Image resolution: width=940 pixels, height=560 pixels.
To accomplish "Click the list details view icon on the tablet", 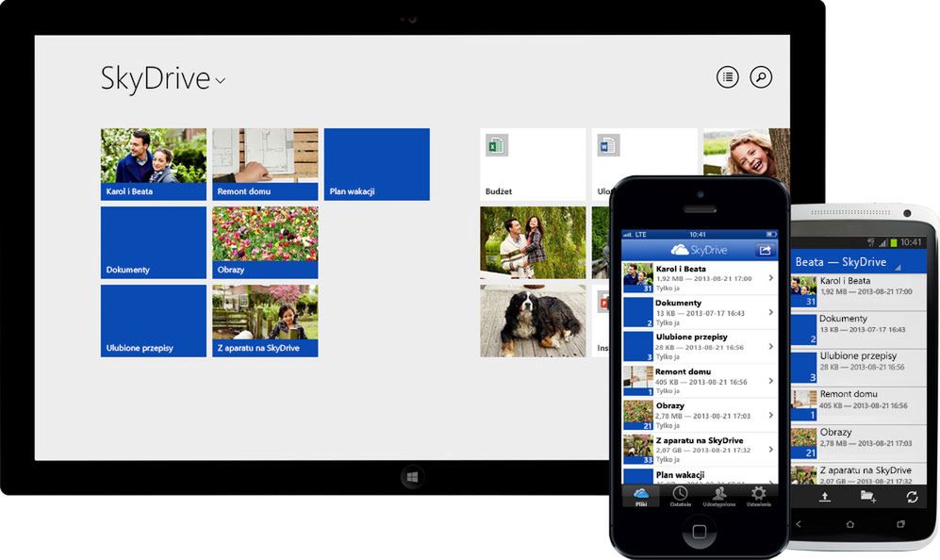I will [726, 77].
